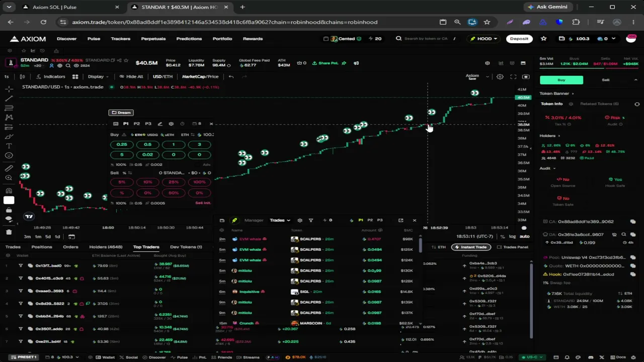Image resolution: width=644 pixels, height=362 pixels.
Task: Open the chart layout grid icon
Action: click(75, 76)
